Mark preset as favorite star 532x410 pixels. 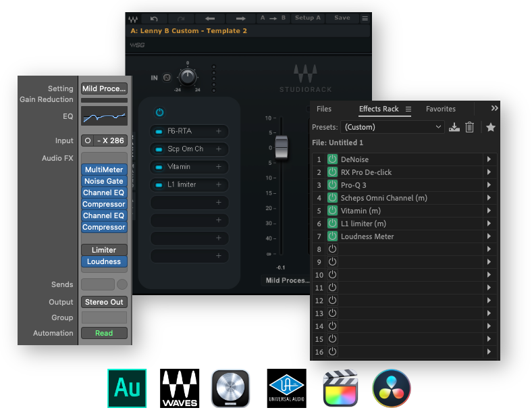click(491, 127)
